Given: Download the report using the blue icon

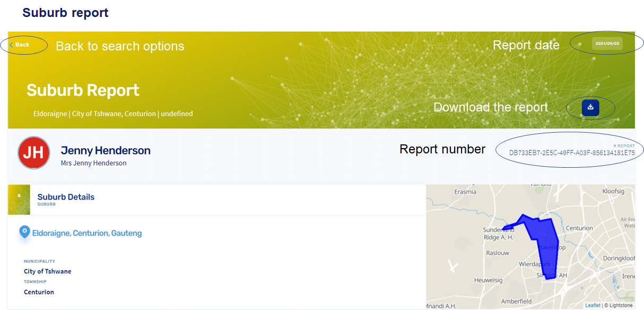Looking at the screenshot, I should [x=590, y=108].
